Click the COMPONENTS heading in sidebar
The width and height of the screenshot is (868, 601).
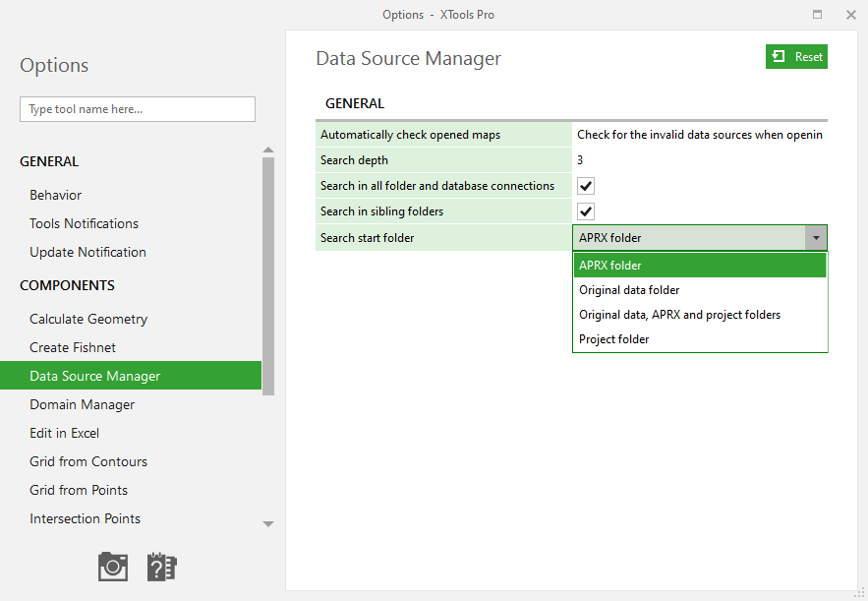67,285
